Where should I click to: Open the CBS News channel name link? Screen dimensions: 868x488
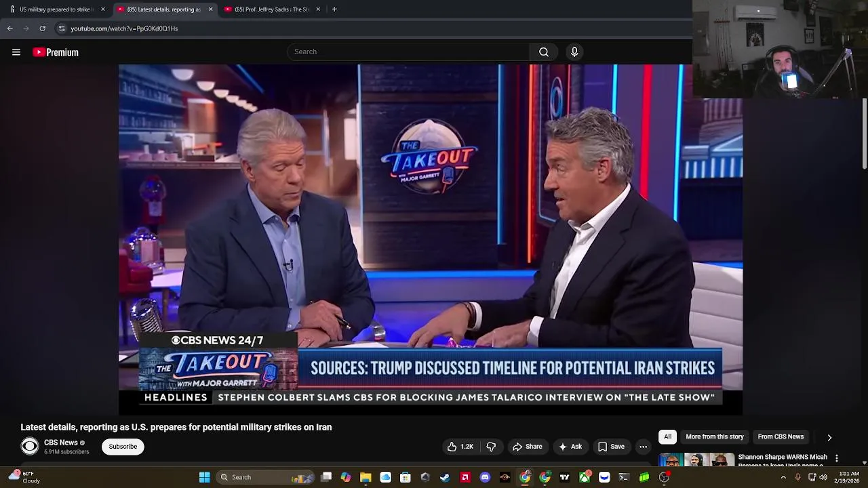(61, 443)
